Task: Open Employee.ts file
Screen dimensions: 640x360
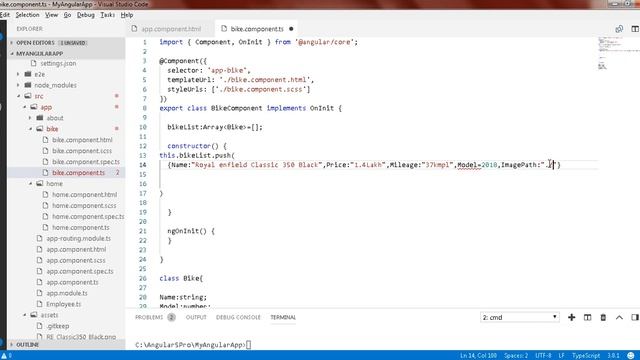Action: (63, 304)
